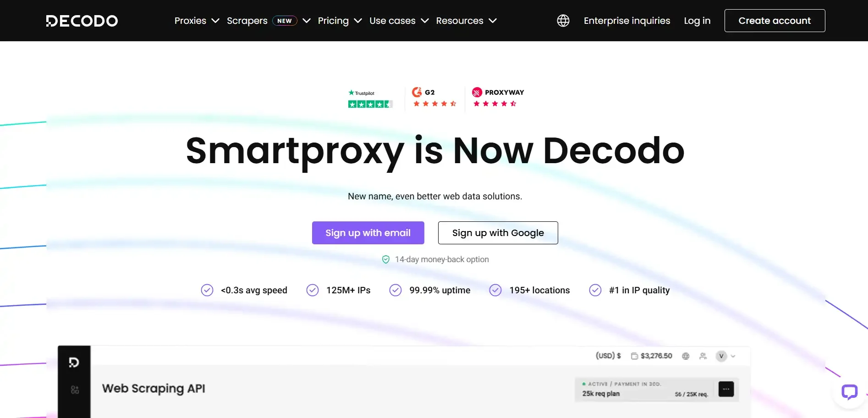Click the globe icon in dashboard top bar
868x418 pixels.
point(686,356)
